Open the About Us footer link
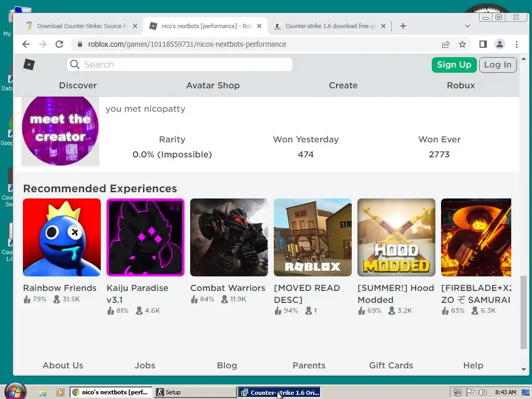Screen dimensions: 532x399 (x=63, y=365)
